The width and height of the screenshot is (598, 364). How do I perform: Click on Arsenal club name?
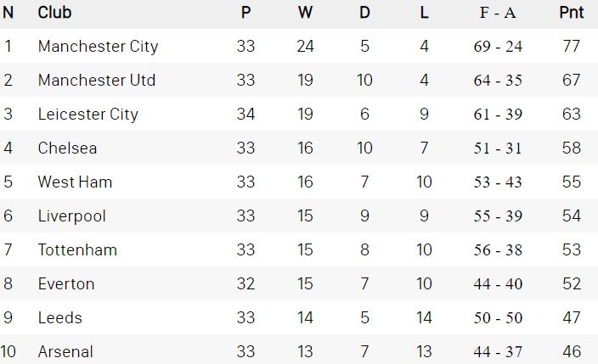(65, 351)
